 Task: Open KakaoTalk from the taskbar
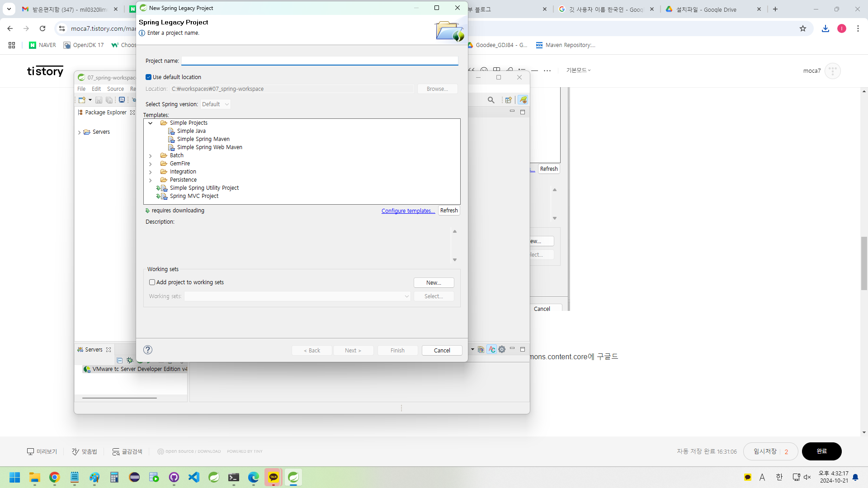point(274,477)
